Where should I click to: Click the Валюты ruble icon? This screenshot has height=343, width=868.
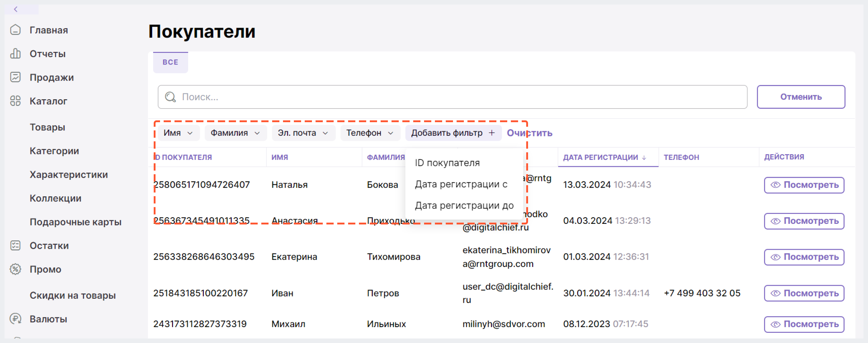pos(15,319)
